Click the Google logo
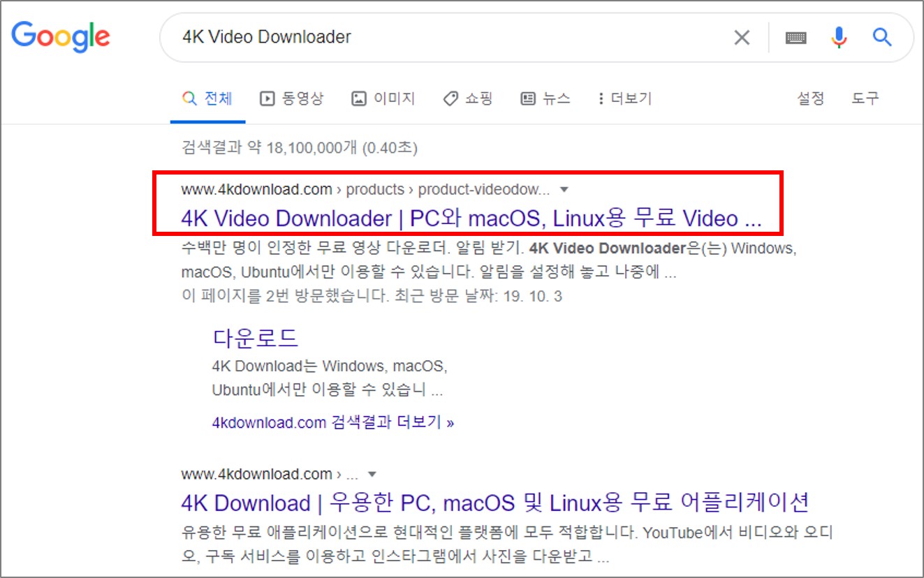Viewport: 924px width, 578px height. (x=61, y=36)
